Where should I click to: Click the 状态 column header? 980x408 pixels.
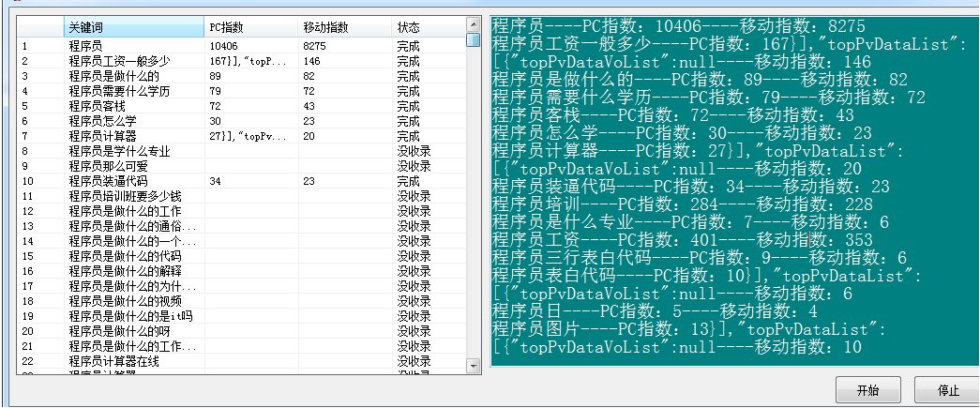[427, 27]
